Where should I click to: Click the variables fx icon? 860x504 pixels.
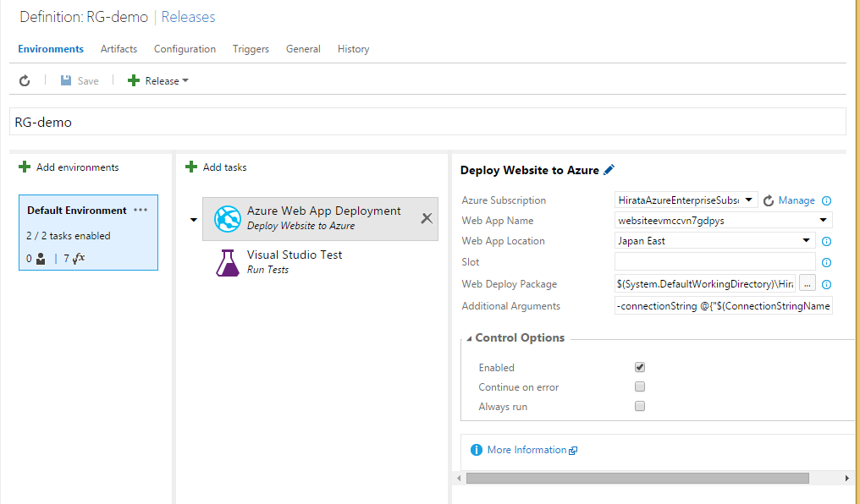tap(79, 258)
